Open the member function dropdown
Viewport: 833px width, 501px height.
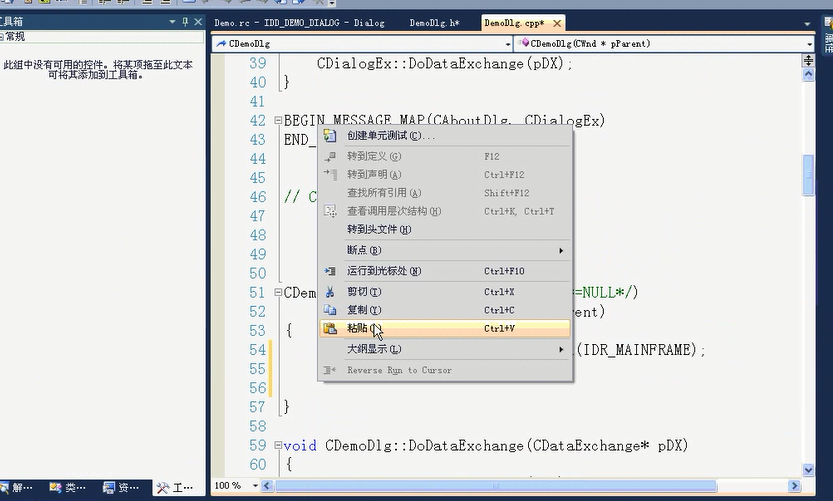[809, 44]
